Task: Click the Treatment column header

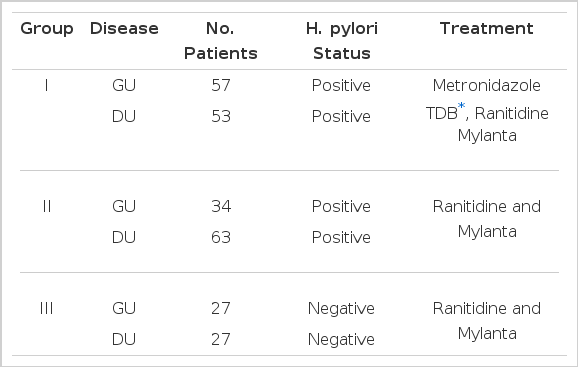Action: 487,28
